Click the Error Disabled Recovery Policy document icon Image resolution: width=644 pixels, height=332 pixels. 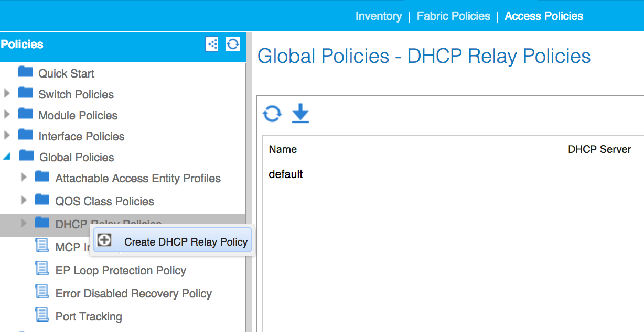click(x=41, y=292)
